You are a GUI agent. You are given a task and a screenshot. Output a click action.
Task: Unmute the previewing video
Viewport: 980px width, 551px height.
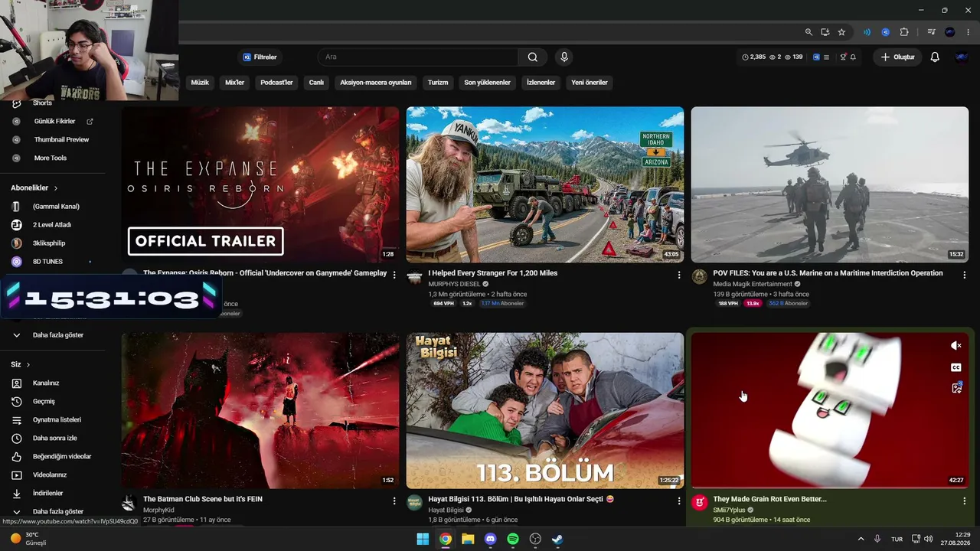point(956,346)
